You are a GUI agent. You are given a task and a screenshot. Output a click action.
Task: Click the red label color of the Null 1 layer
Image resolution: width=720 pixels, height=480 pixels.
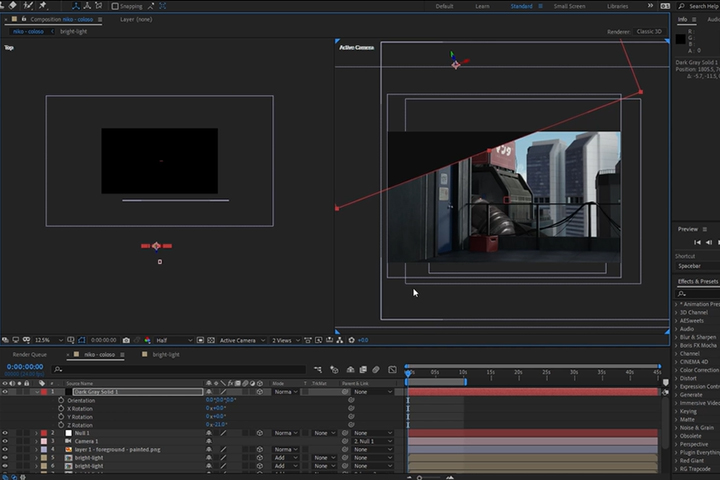click(44, 433)
